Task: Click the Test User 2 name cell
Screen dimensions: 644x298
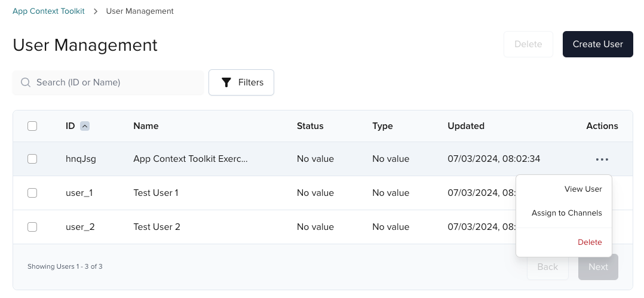Action: pyautogui.click(x=157, y=227)
